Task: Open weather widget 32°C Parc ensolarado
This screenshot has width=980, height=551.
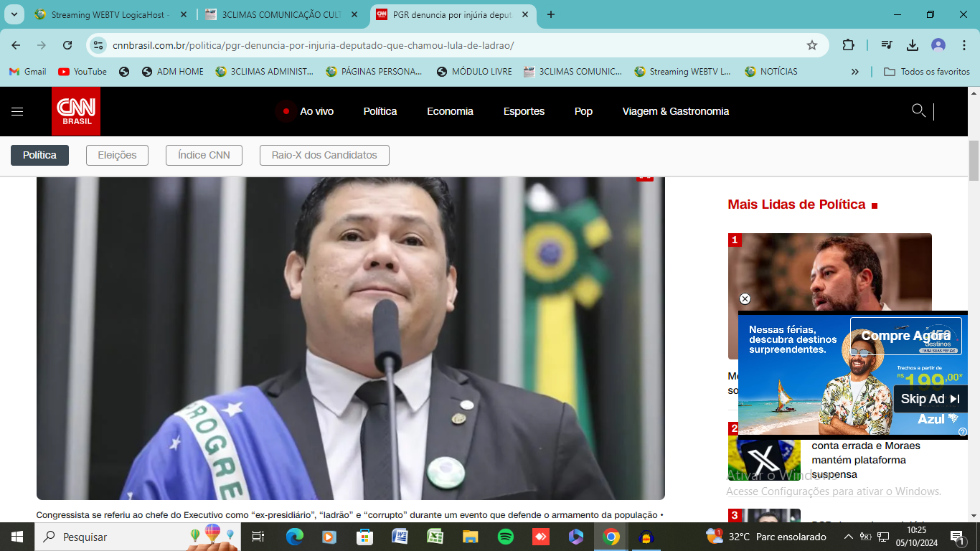Action: [765, 537]
